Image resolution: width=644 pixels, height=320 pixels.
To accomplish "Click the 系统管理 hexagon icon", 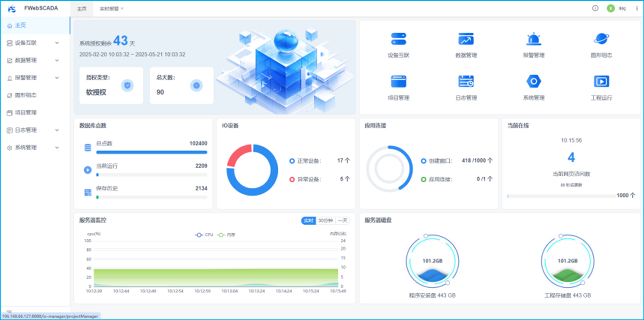I will pyautogui.click(x=534, y=82).
